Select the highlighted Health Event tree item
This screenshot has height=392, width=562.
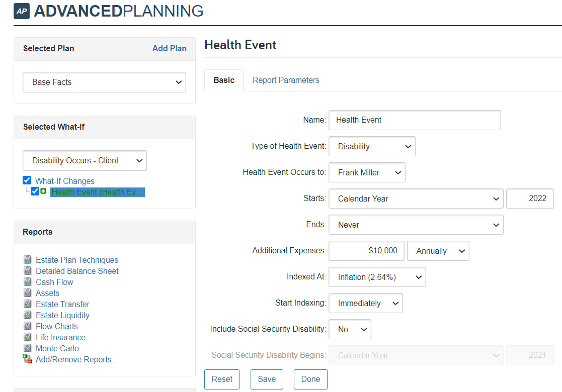click(98, 192)
